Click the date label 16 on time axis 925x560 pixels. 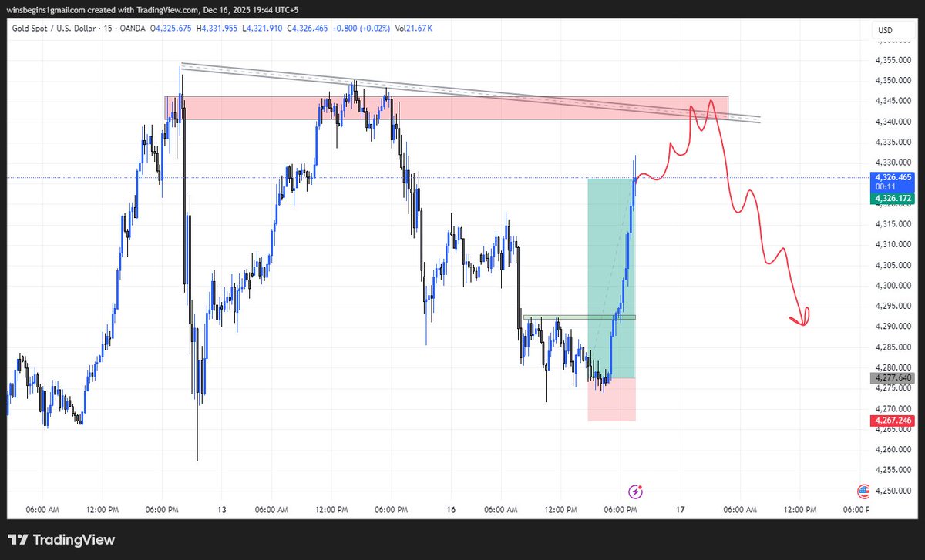click(452, 510)
